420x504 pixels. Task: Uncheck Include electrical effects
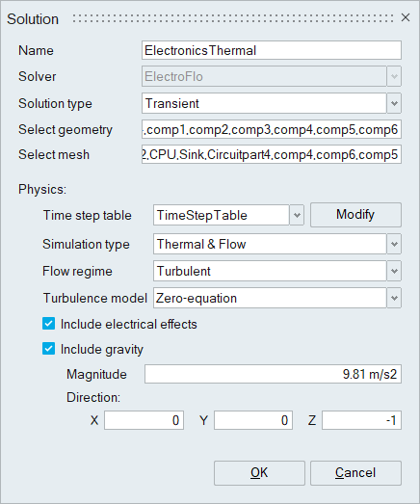pyautogui.click(x=48, y=324)
